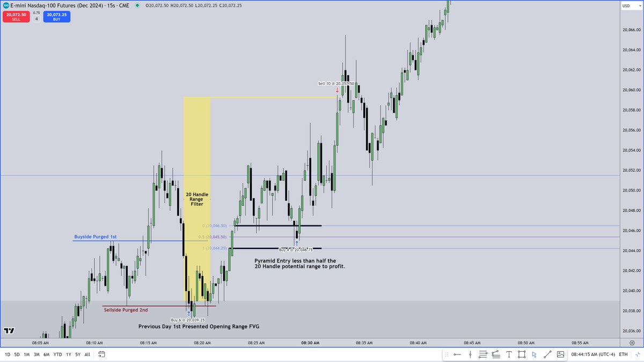The height and width of the screenshot is (362, 644).
Task: Click the 08:30 AM time axis label
Action: coord(310,342)
